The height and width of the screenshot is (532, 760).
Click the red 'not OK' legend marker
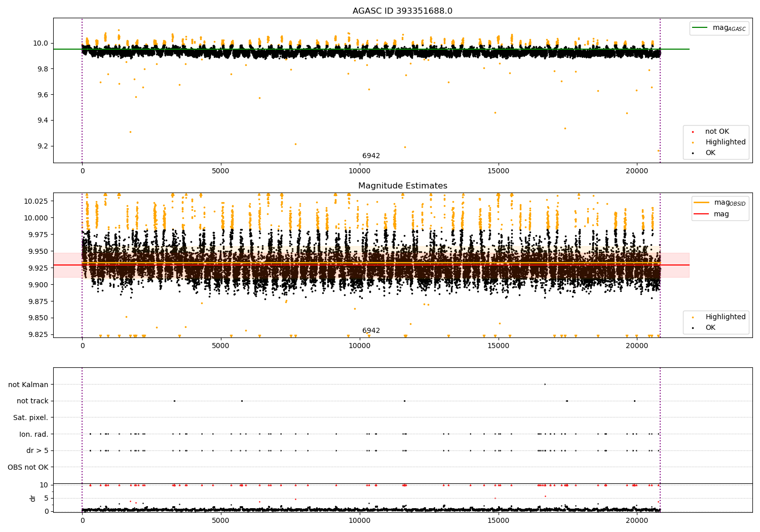coord(693,132)
